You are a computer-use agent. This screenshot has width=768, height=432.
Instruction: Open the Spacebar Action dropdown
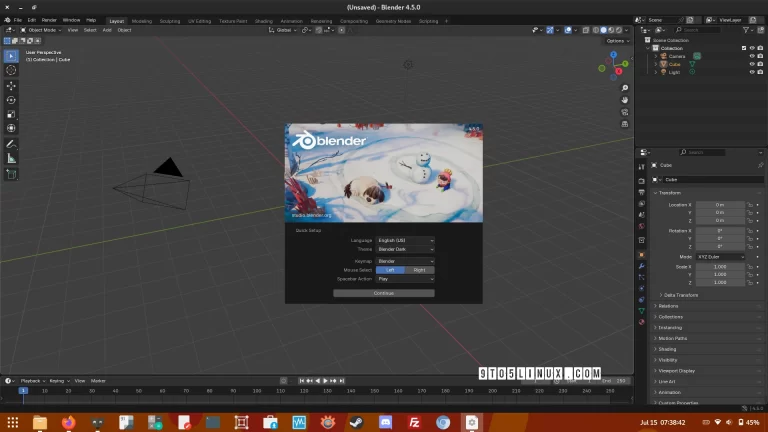(405, 279)
